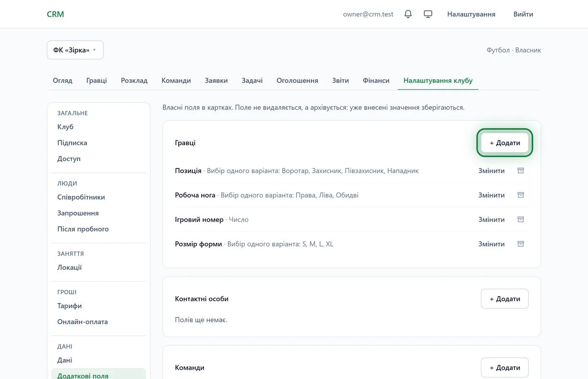
Task: Click the CRM logo link
Action: coord(55,14)
